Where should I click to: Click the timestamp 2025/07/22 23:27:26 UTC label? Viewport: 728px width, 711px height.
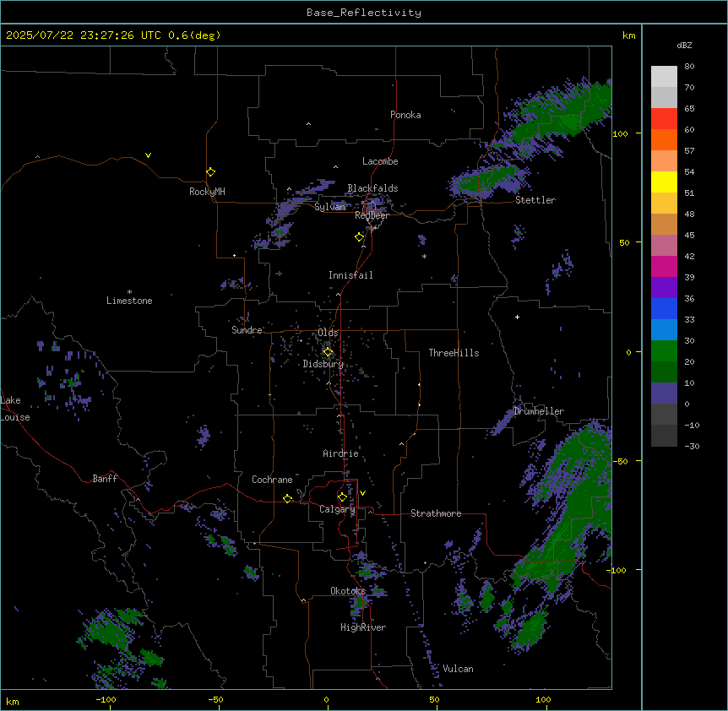[x=84, y=35]
